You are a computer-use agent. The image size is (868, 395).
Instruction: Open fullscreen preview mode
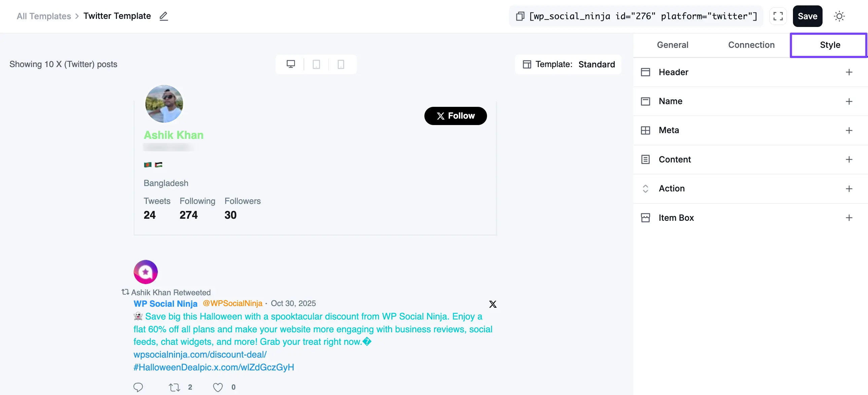(x=778, y=16)
